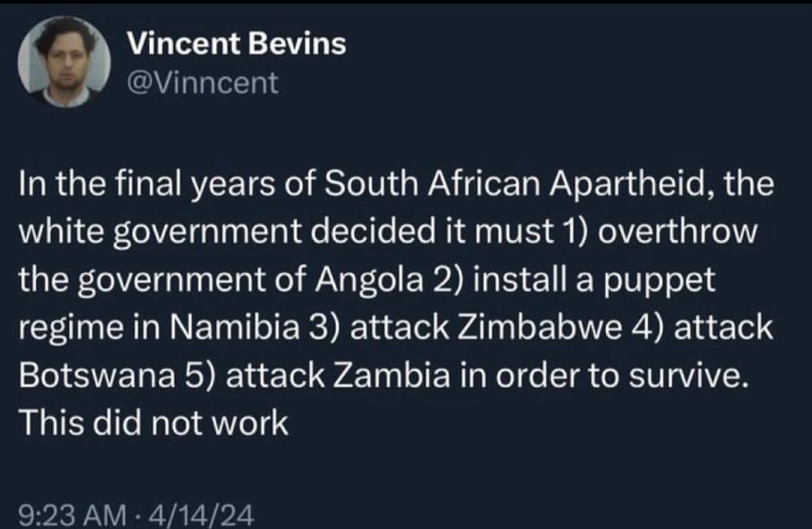Click the @Vinncent handle

pyautogui.click(x=202, y=82)
